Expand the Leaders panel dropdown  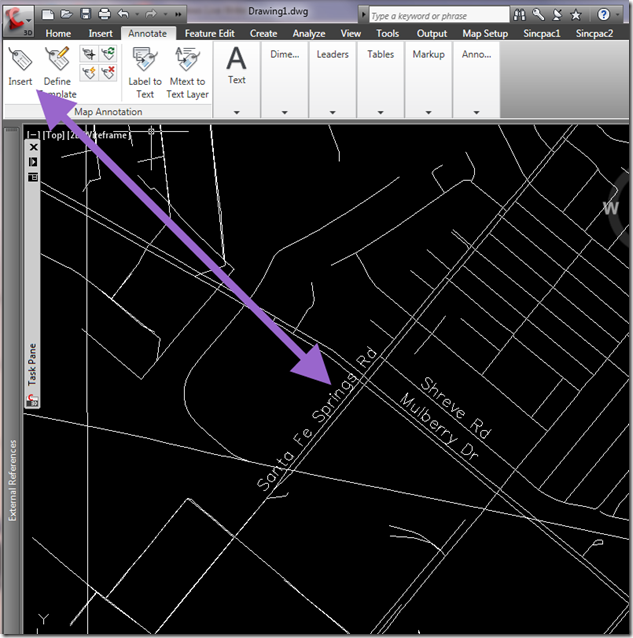point(333,112)
